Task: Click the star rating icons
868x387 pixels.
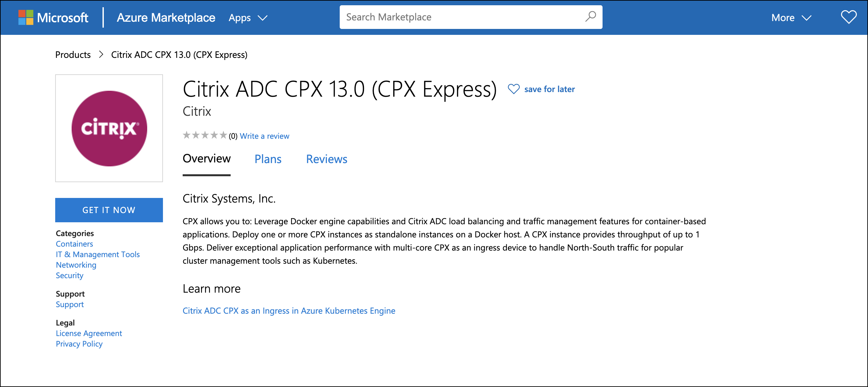Action: 205,135
